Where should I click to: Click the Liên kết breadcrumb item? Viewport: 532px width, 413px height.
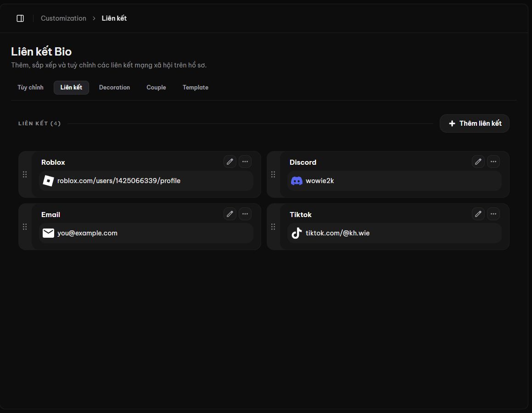tap(114, 18)
